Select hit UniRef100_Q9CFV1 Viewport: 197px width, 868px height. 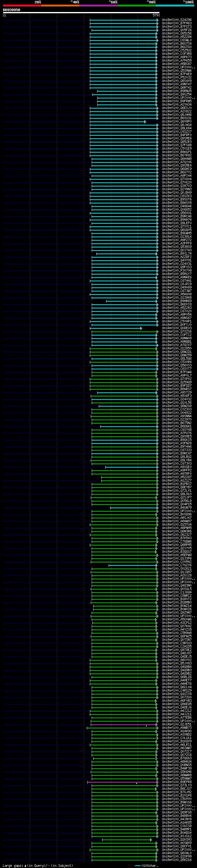click(176, 846)
